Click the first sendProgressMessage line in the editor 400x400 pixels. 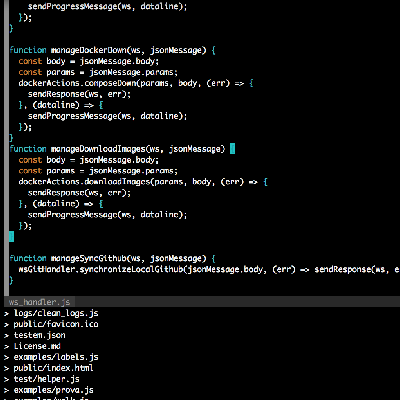tap(107, 6)
